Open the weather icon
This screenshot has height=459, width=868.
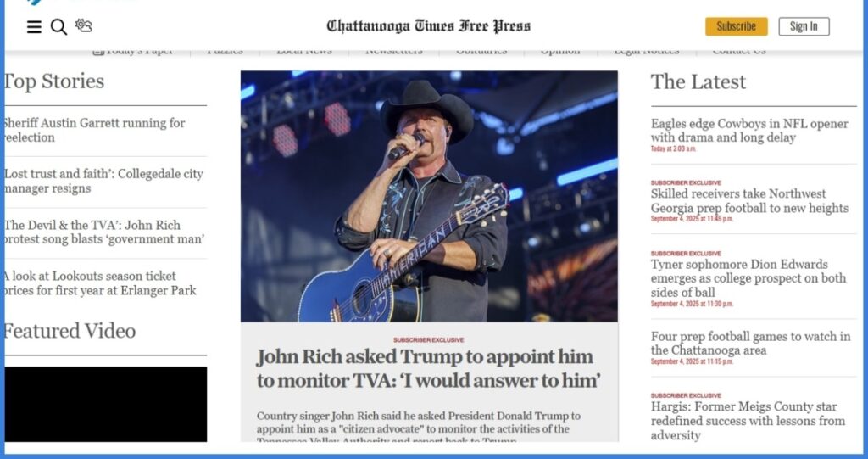(84, 25)
